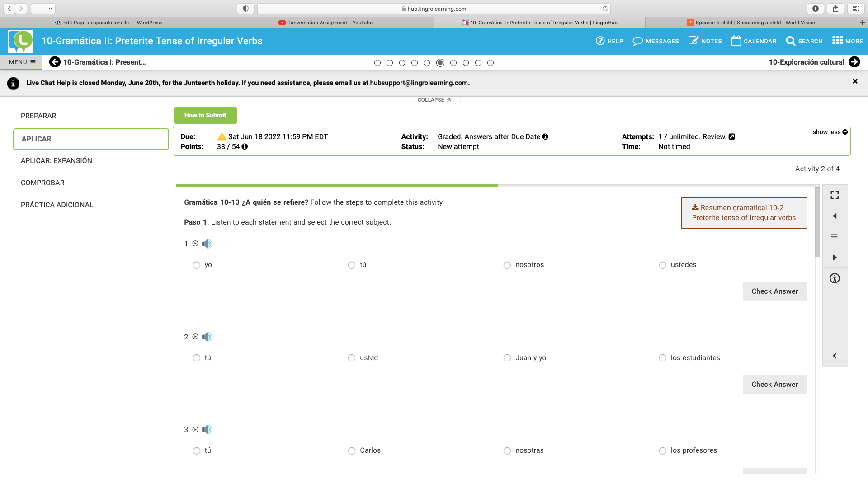Jump to the last page dot
Viewport: 868px width, 488px height.
pos(491,63)
